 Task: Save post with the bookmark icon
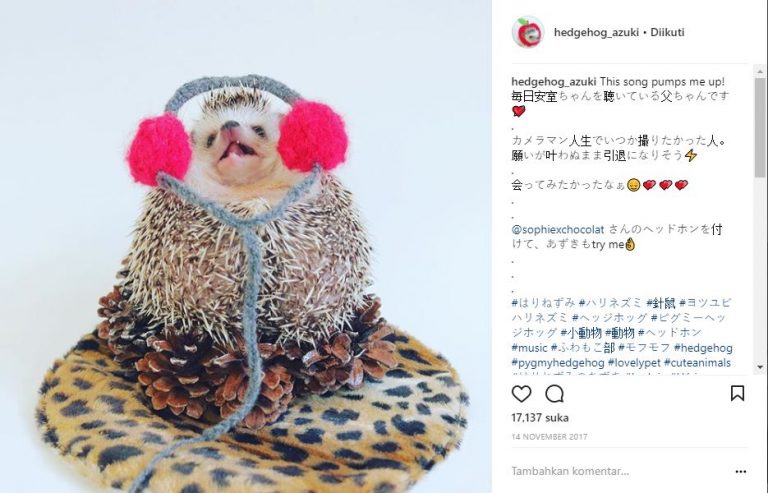tap(738, 393)
